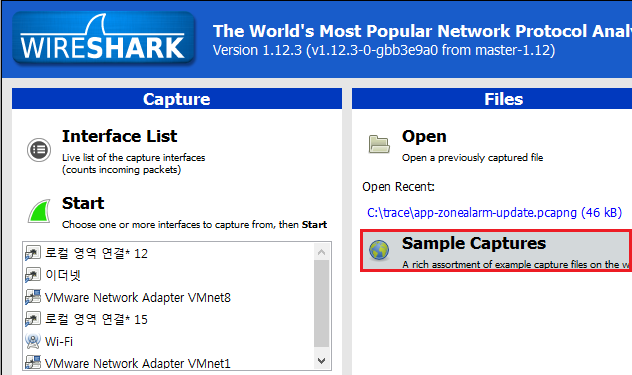Click the adapter icon beside VMware Network Adapter VMnet1
This screenshot has height=375, width=632.
33,362
